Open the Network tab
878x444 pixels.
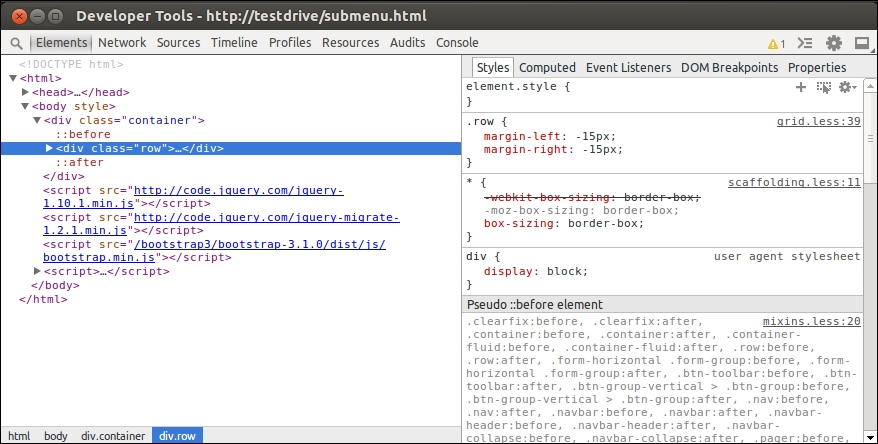tap(122, 43)
